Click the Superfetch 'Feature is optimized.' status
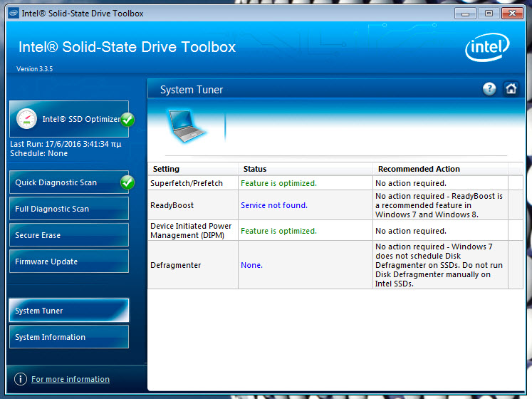Image resolution: width=532 pixels, height=399 pixels. (278, 183)
